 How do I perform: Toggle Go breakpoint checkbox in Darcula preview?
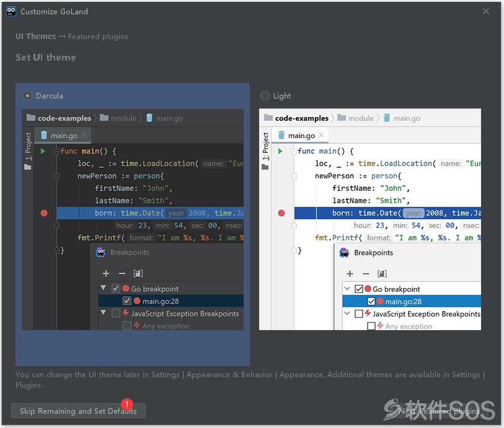coord(116,289)
